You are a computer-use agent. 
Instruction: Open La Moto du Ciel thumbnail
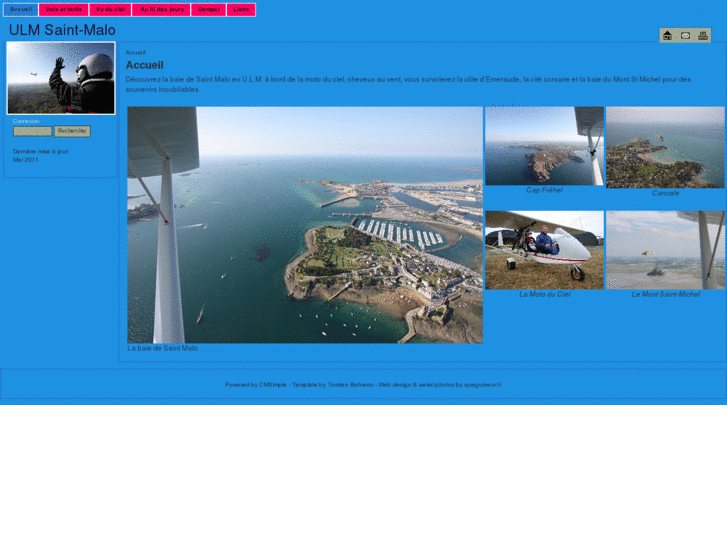(544, 250)
